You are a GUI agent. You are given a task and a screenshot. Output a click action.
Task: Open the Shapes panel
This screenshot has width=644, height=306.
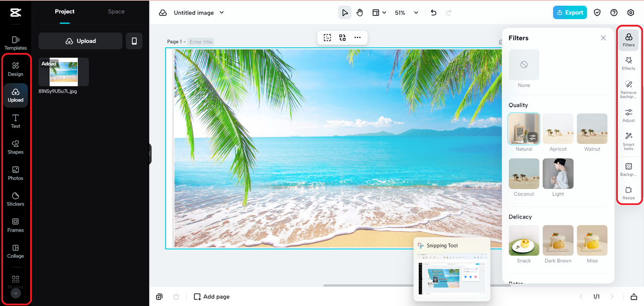pos(16,147)
